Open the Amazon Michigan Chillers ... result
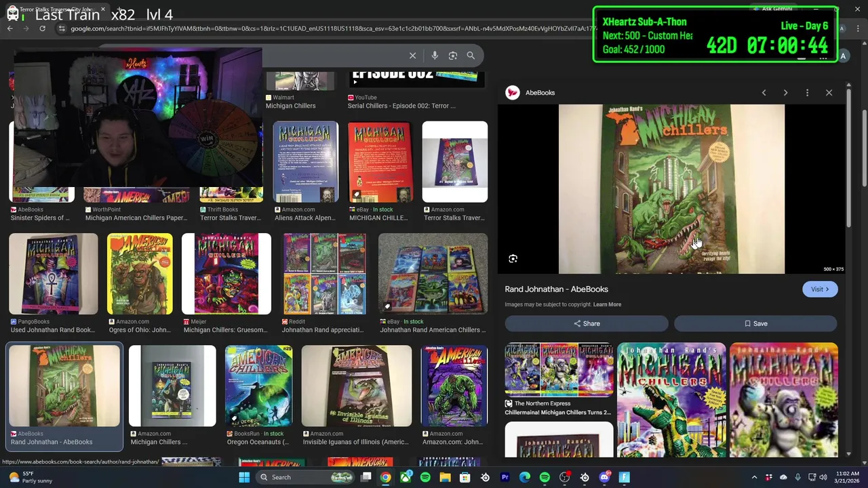This screenshot has height=488, width=868. [x=172, y=396]
